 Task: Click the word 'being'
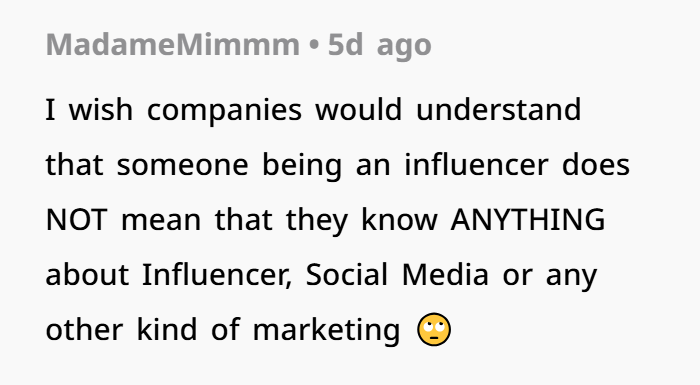302,165
